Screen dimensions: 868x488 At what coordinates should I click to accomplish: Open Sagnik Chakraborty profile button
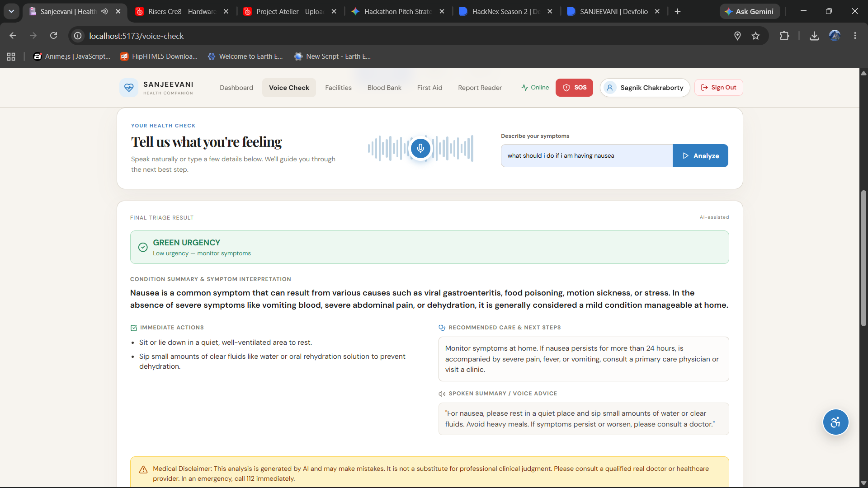645,88
